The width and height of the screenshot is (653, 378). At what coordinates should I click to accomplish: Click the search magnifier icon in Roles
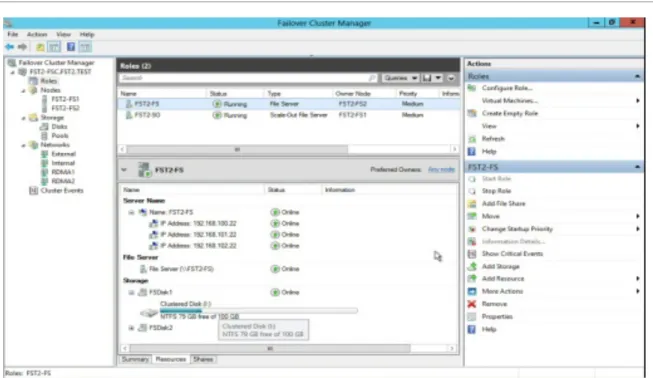point(371,78)
